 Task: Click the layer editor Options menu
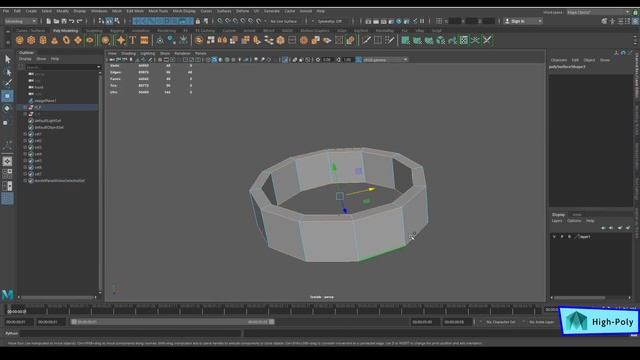pos(574,221)
